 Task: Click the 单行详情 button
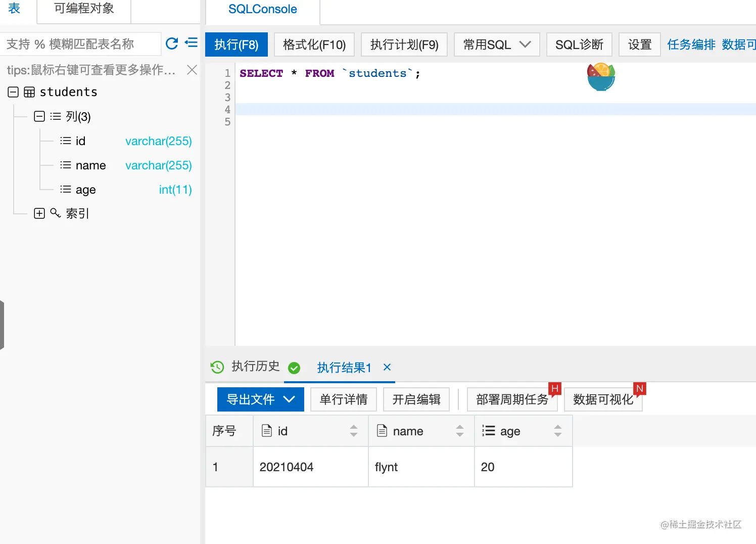(344, 399)
